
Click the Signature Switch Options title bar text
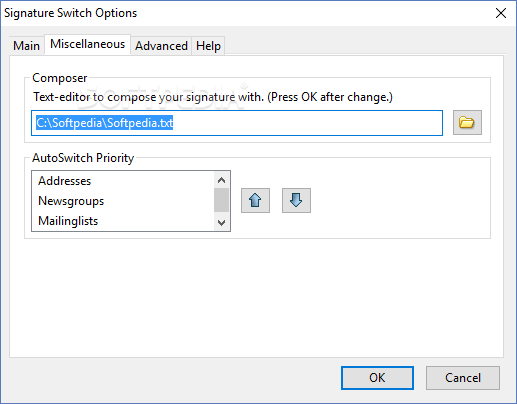pos(70,13)
